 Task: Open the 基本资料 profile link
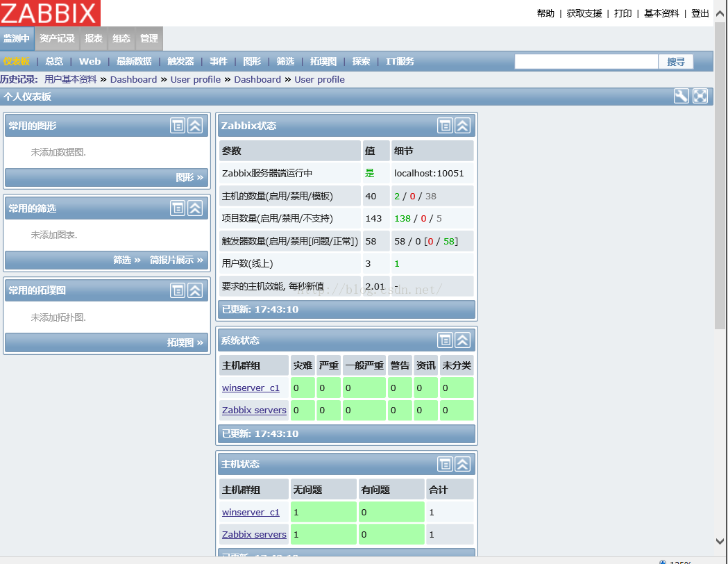point(661,13)
